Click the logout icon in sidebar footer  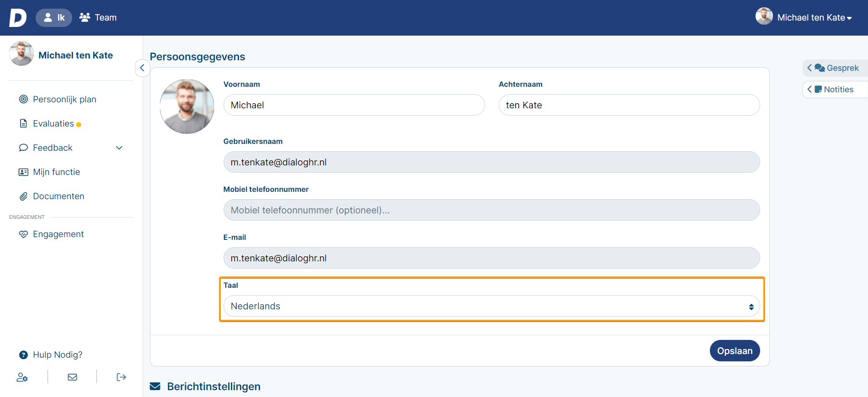[121, 377]
